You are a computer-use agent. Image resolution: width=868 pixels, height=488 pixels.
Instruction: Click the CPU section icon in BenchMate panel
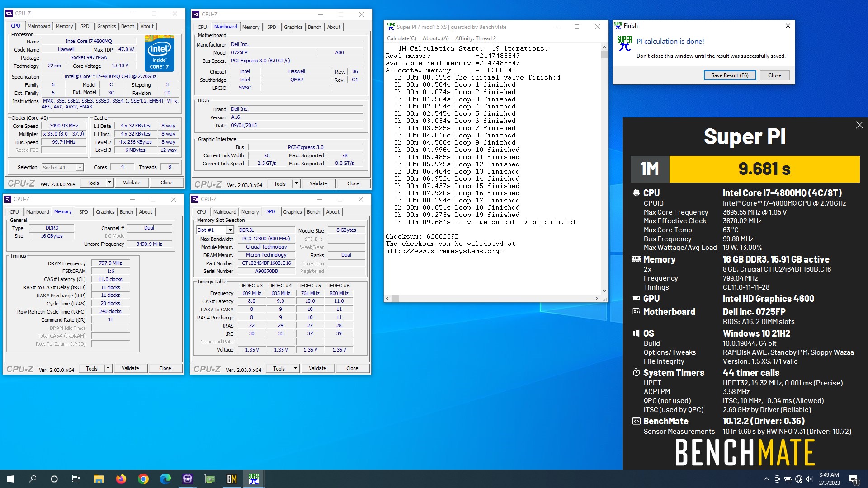(x=636, y=193)
